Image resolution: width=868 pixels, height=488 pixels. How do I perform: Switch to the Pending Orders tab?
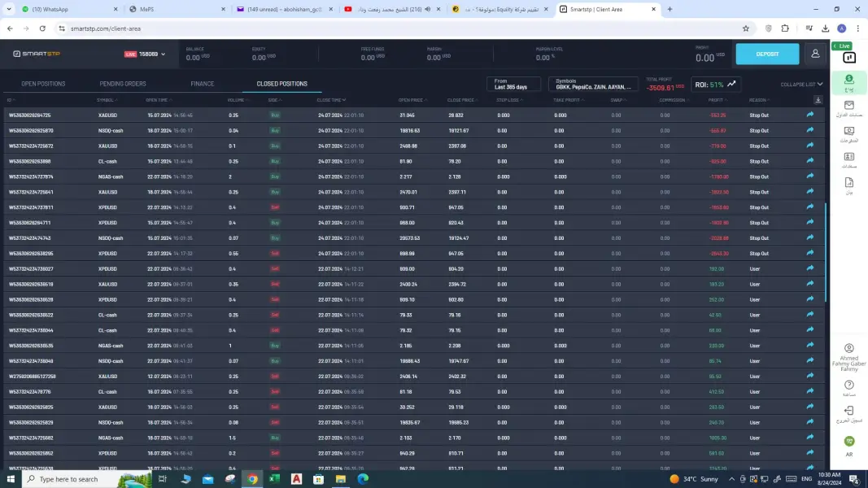pyautogui.click(x=123, y=84)
